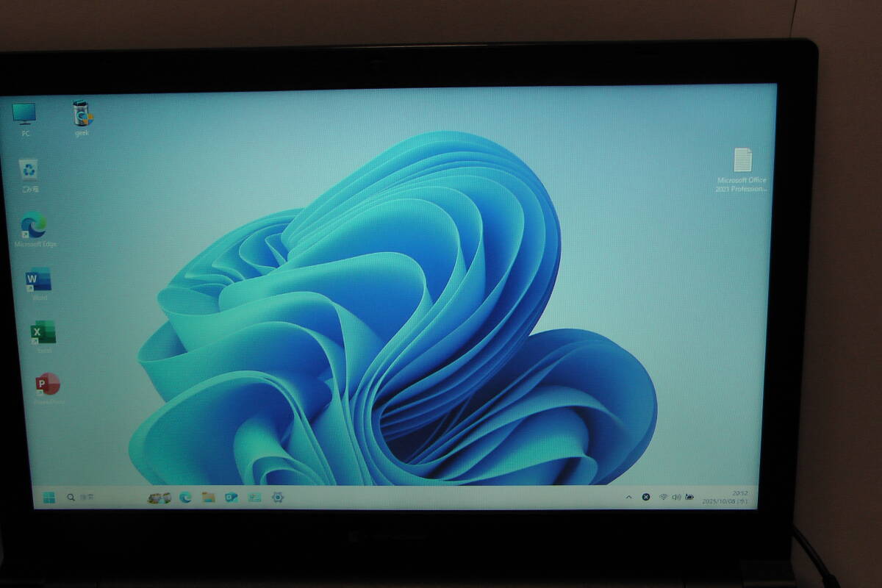Screen dimensions: 882x588
Task: Click the speaker volume tray icon
Action: [676, 498]
